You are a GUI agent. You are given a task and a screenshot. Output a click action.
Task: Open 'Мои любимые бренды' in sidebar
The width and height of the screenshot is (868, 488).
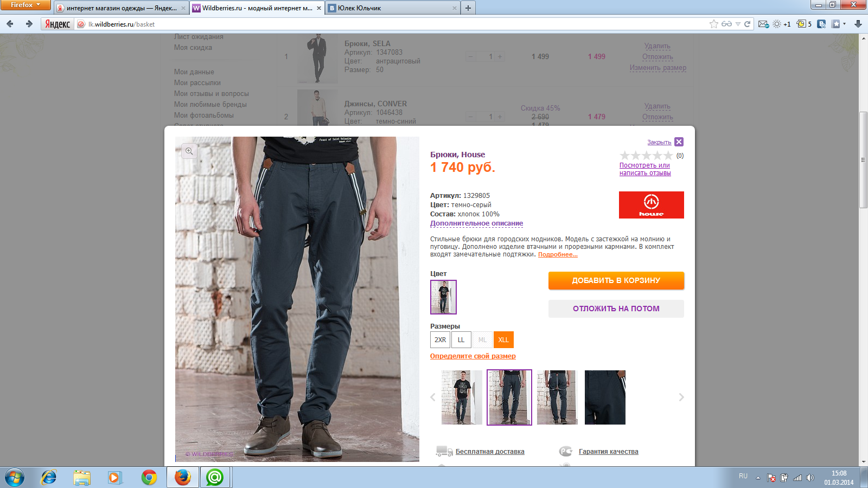[210, 104]
